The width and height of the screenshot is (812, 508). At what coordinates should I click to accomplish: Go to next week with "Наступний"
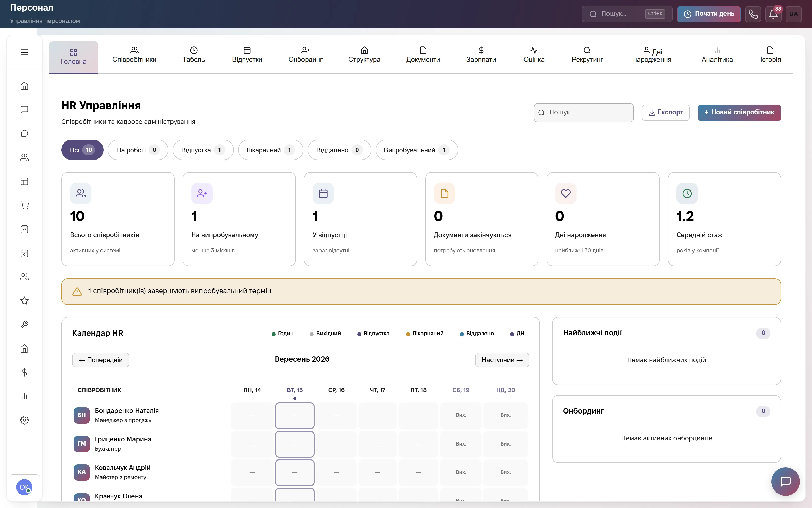pos(502,360)
